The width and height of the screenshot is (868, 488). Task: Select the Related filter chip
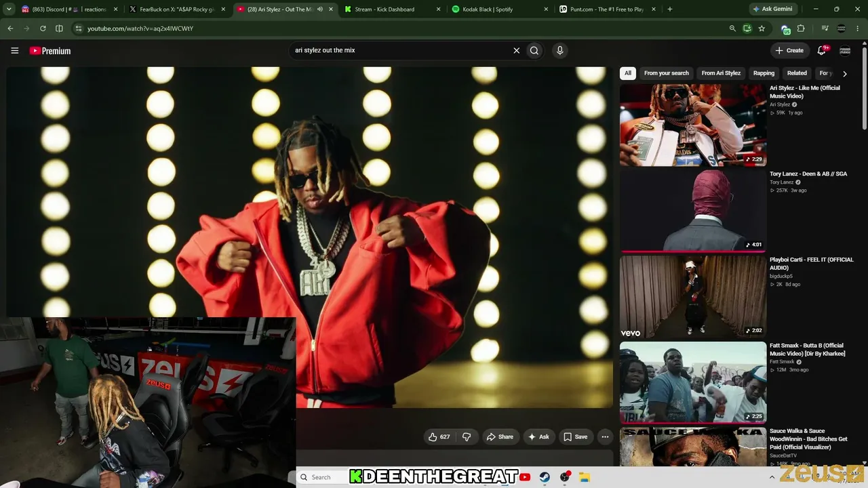pos(797,73)
